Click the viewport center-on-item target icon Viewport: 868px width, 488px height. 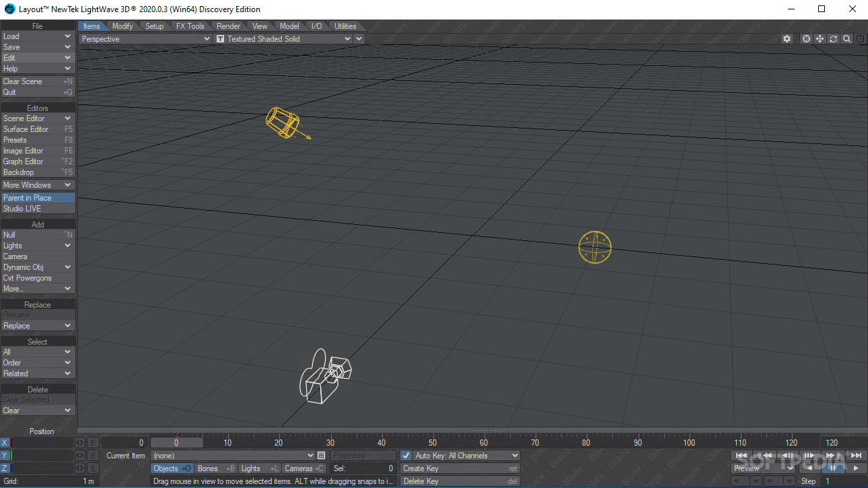806,39
